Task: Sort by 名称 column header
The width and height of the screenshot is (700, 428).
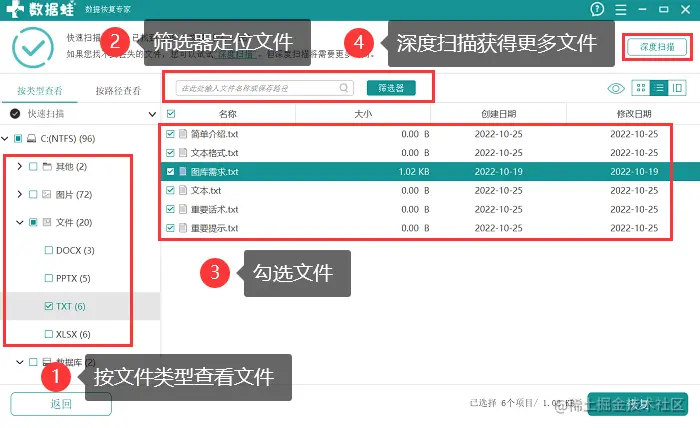Action: coord(228,114)
